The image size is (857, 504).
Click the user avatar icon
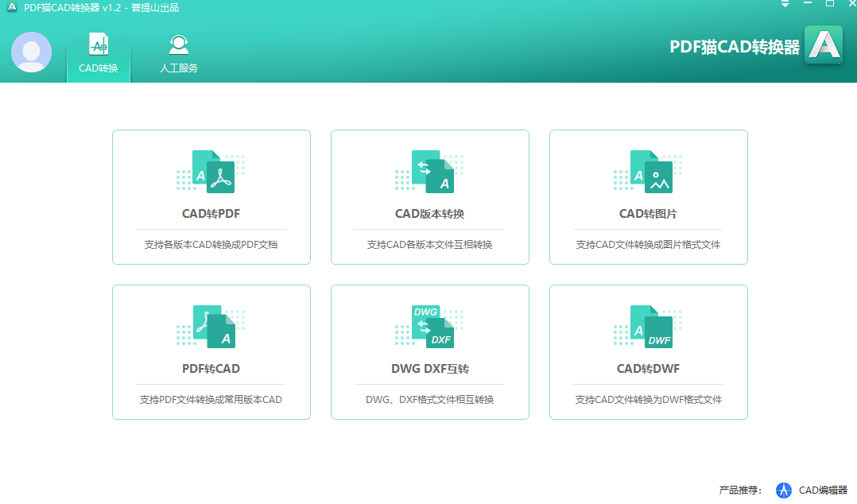point(31,54)
